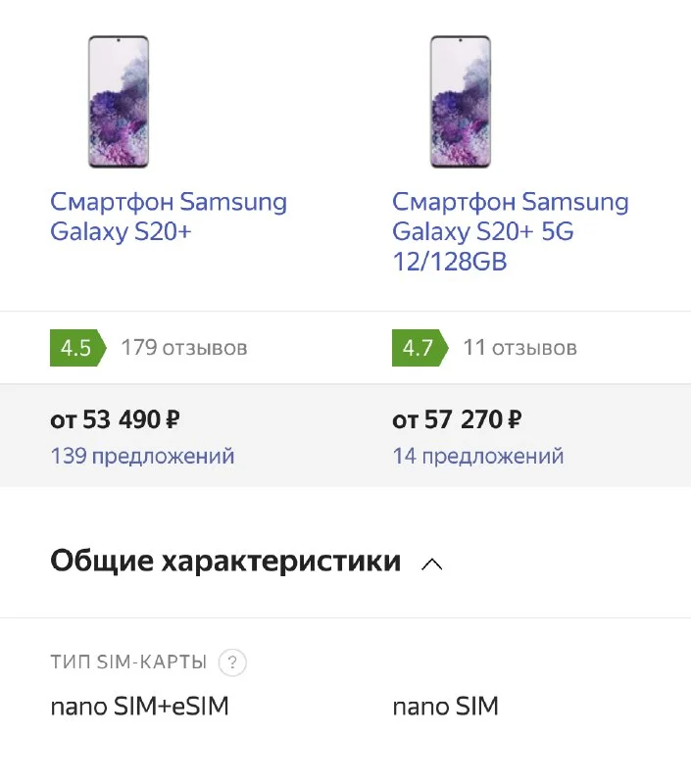Collapse the Общие характеристики section chevron
Screen dimensions: 691x784
431,563
